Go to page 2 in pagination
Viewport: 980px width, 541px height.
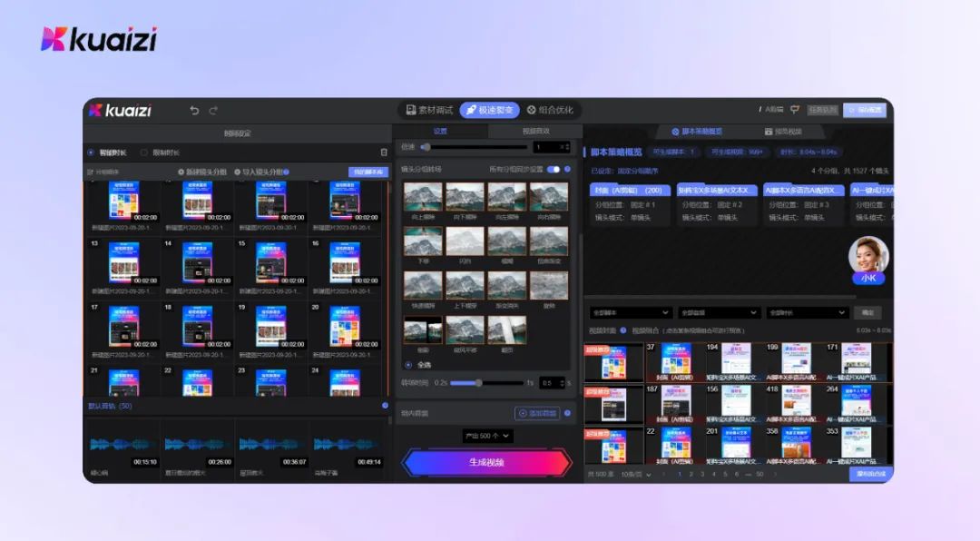point(691,475)
